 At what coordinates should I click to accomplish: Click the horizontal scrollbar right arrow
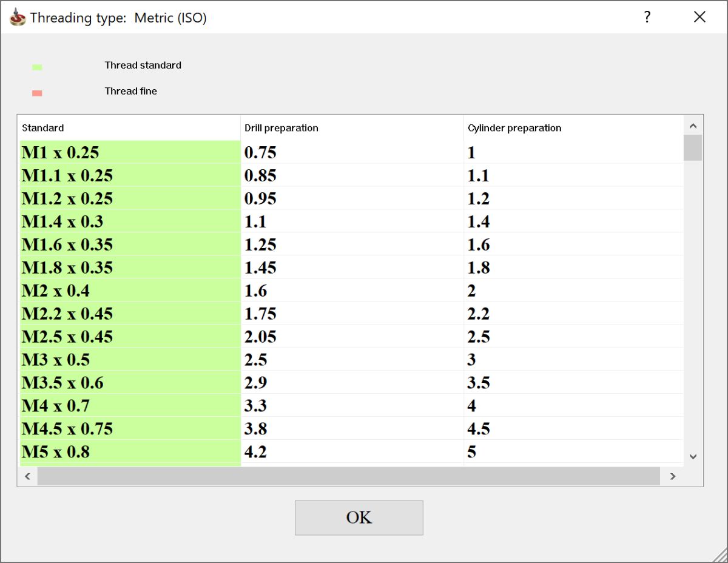tap(672, 476)
